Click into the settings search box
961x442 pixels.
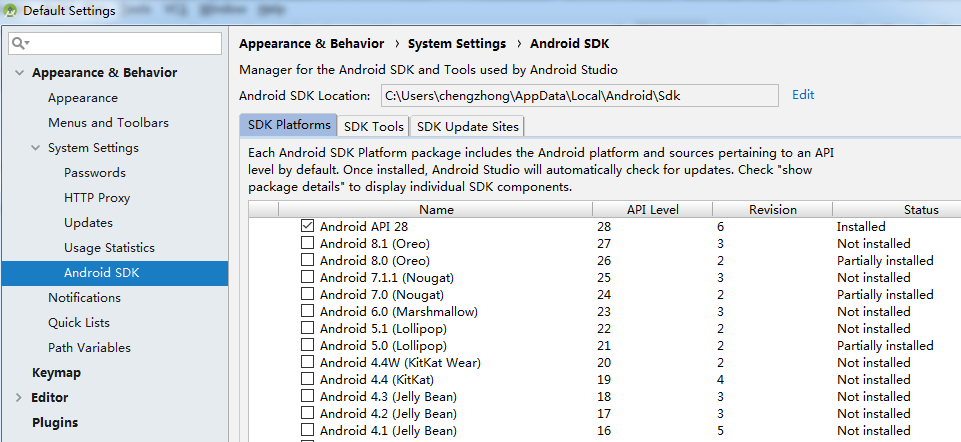115,43
